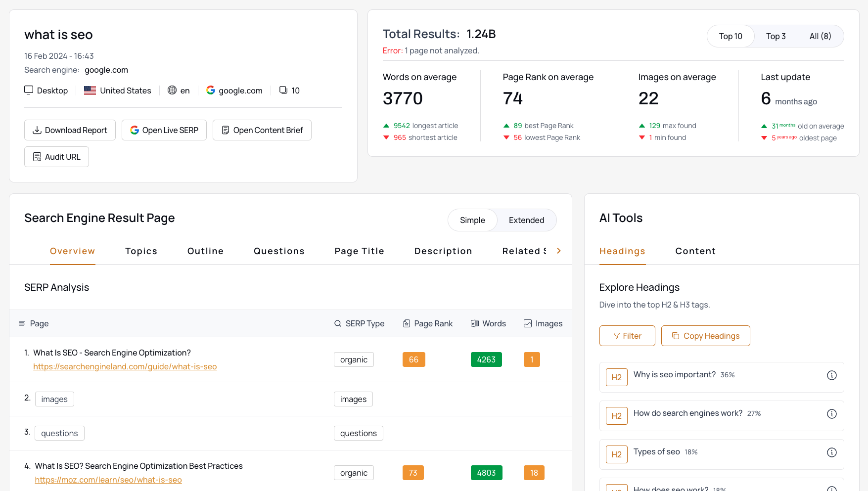Click the Images column header icon

coord(528,323)
